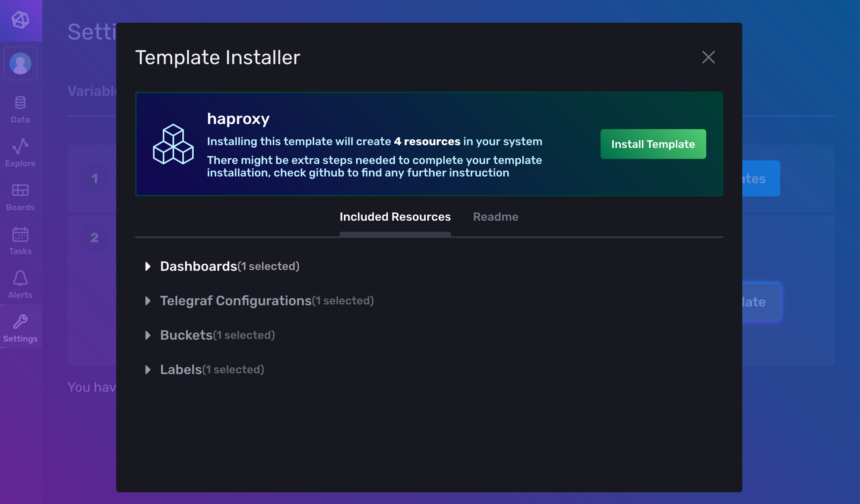Expand the Buckets resource list
The width and height of the screenshot is (860, 504).
[148, 335]
